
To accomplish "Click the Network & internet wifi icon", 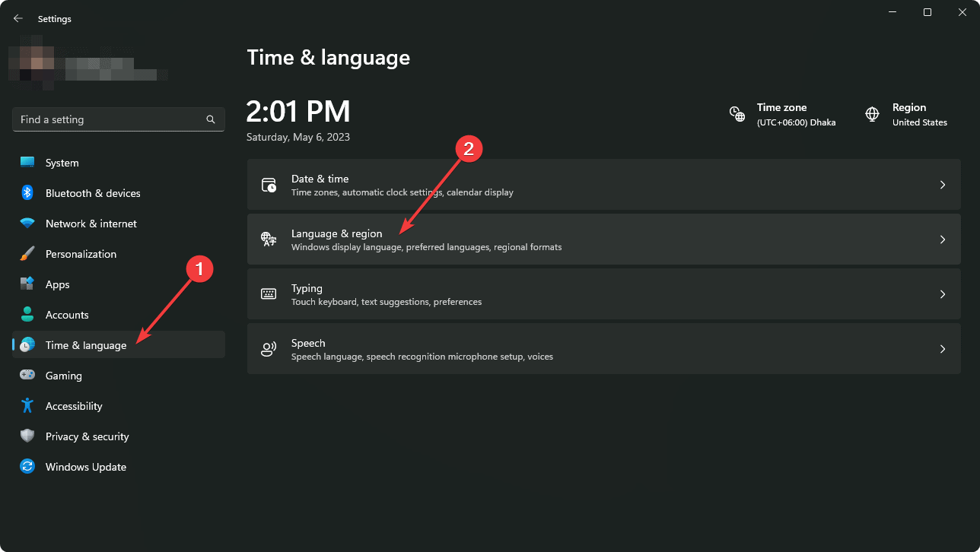I will click(x=27, y=224).
